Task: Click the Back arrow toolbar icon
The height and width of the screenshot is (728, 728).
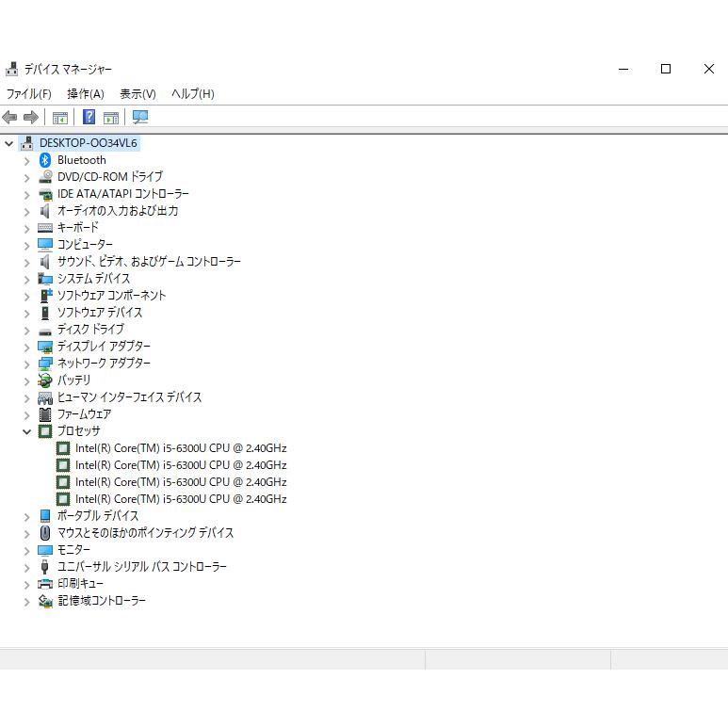Action: [x=9, y=117]
